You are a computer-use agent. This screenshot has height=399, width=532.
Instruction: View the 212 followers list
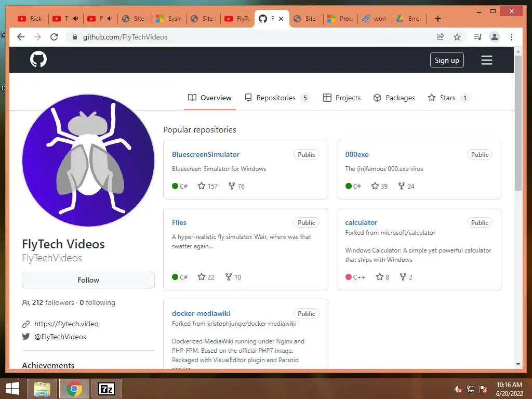click(x=53, y=302)
